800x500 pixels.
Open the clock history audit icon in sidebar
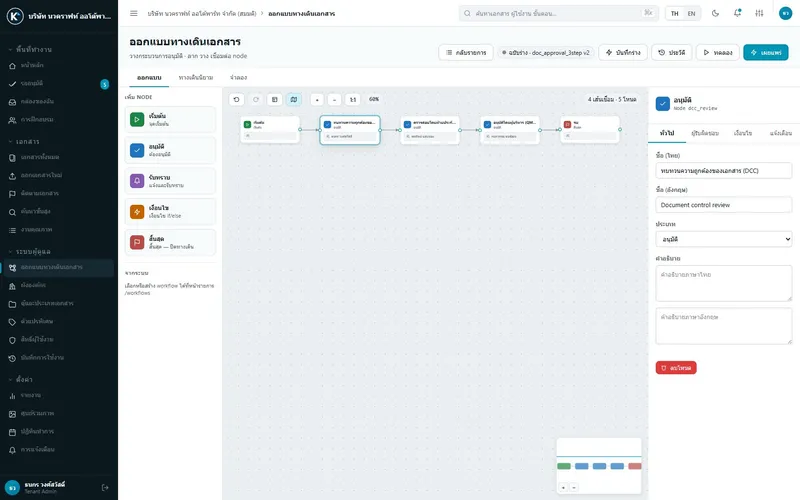coord(12,358)
